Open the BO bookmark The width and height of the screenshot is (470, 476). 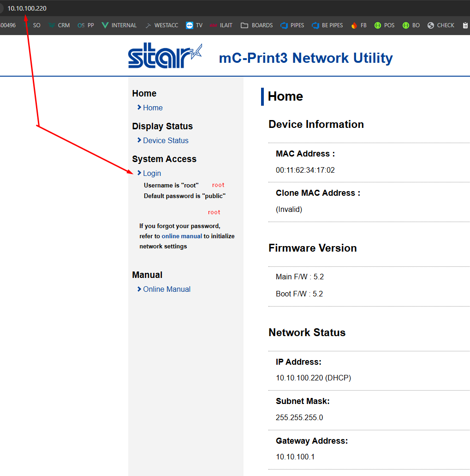click(x=411, y=25)
